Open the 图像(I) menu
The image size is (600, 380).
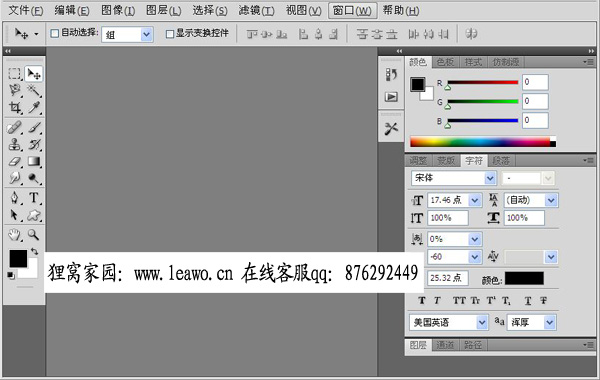click(118, 10)
